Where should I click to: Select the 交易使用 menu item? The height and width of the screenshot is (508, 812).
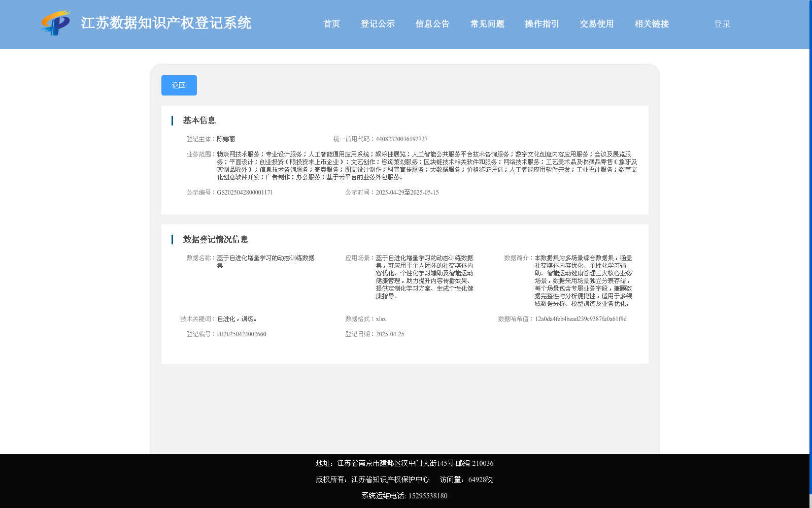pyautogui.click(x=597, y=24)
